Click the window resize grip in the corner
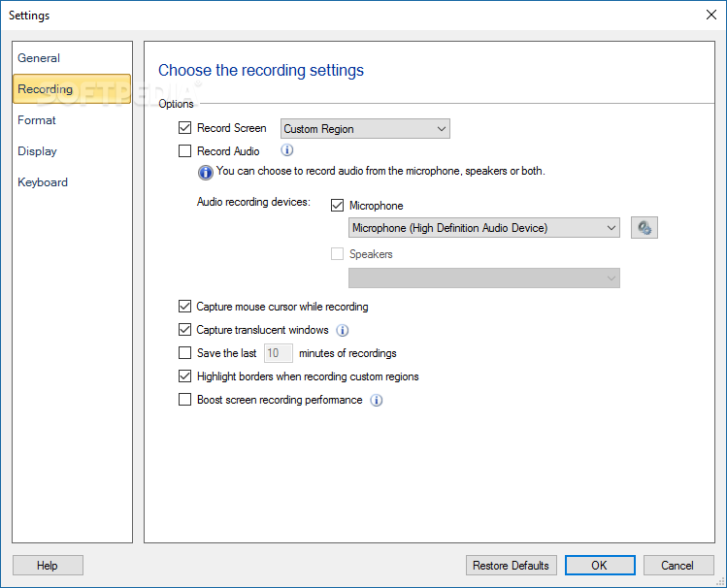 click(x=721, y=582)
